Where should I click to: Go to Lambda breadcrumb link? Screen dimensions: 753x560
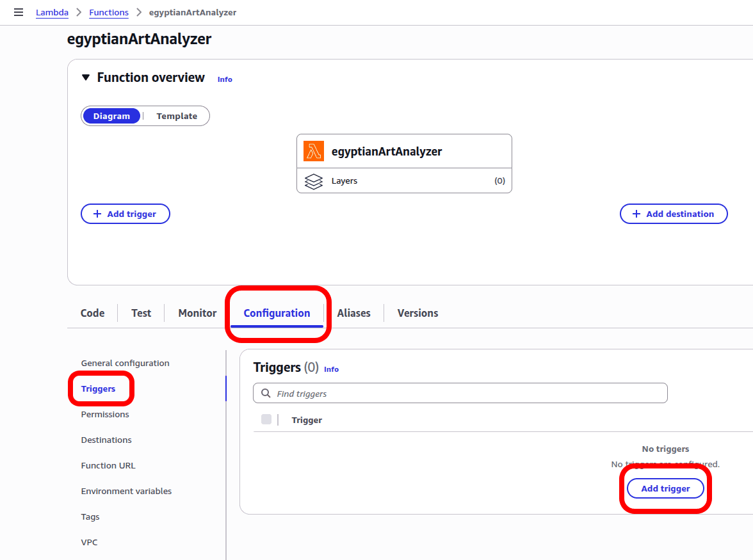(52, 12)
